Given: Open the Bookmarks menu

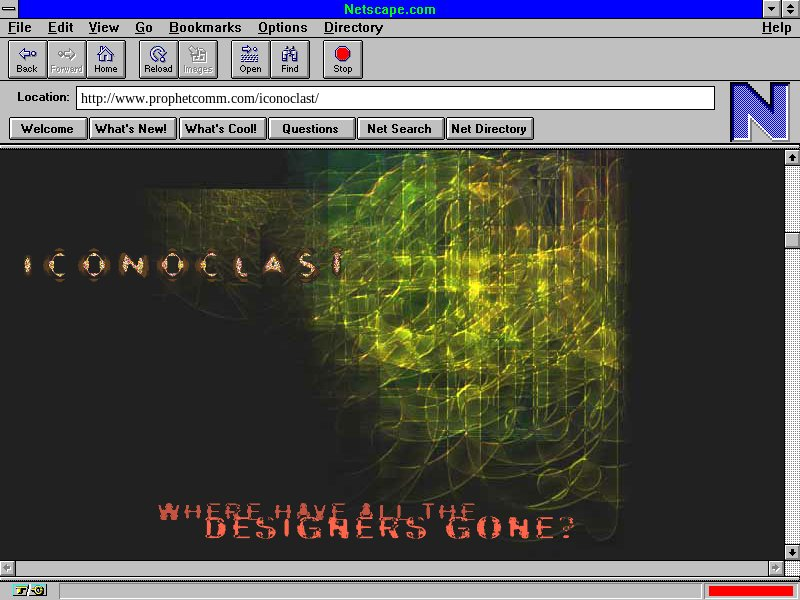Looking at the screenshot, I should click(x=205, y=28).
